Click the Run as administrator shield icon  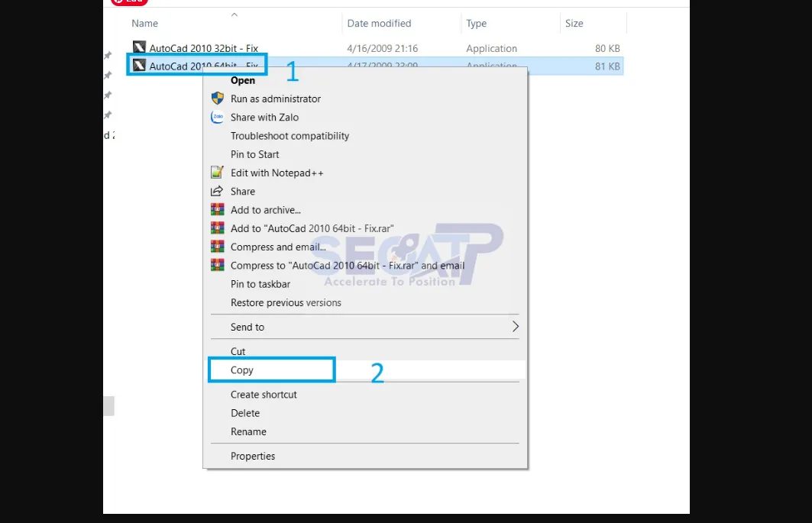(217, 98)
